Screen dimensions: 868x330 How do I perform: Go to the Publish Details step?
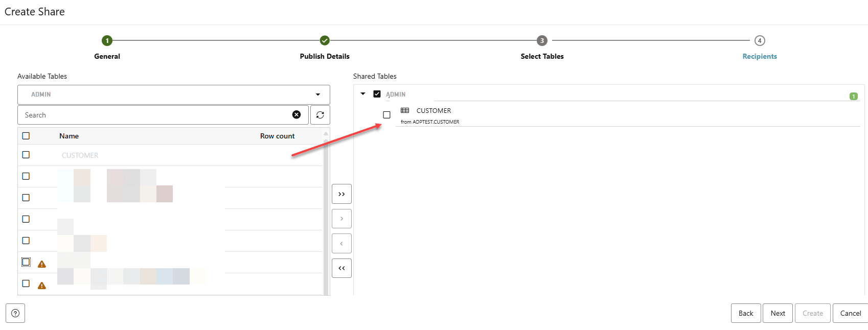pos(325,40)
